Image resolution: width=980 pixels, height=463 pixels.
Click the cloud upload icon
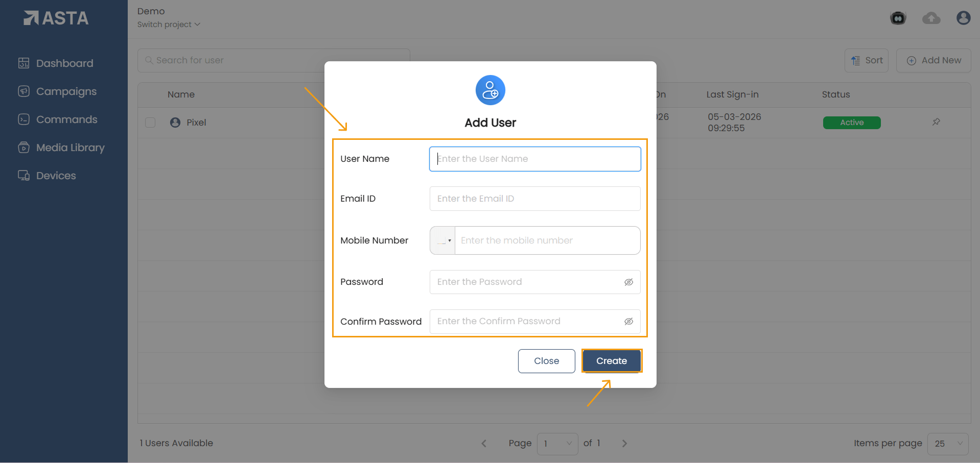pyautogui.click(x=931, y=18)
